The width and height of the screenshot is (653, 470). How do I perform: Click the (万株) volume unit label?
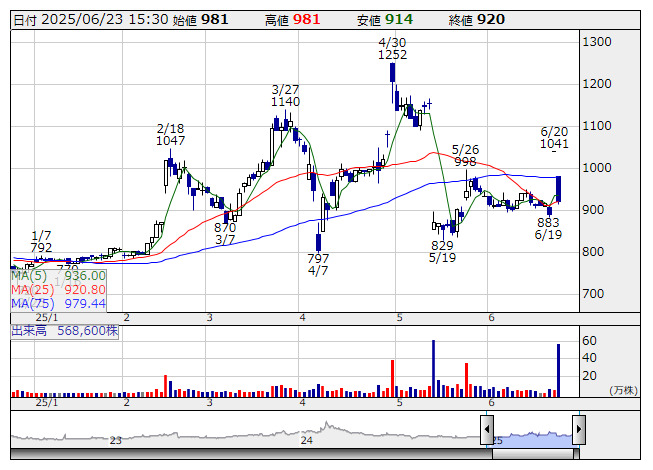click(x=623, y=390)
